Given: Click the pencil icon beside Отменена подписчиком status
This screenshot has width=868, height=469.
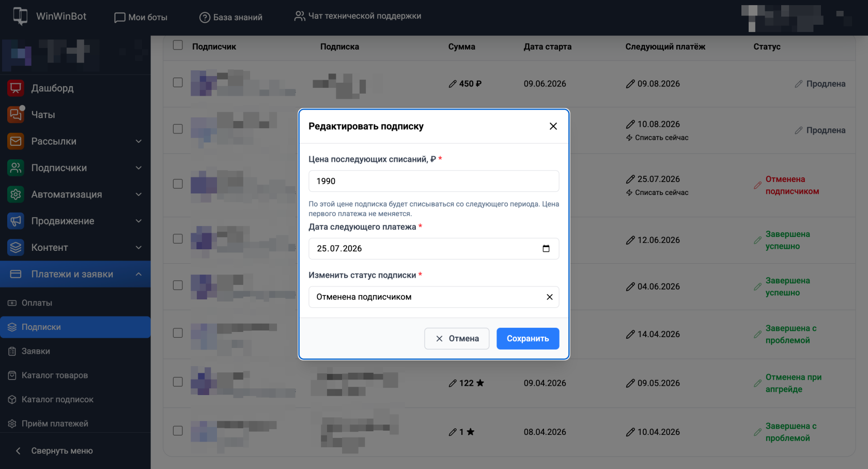Looking at the screenshot, I should tap(757, 185).
